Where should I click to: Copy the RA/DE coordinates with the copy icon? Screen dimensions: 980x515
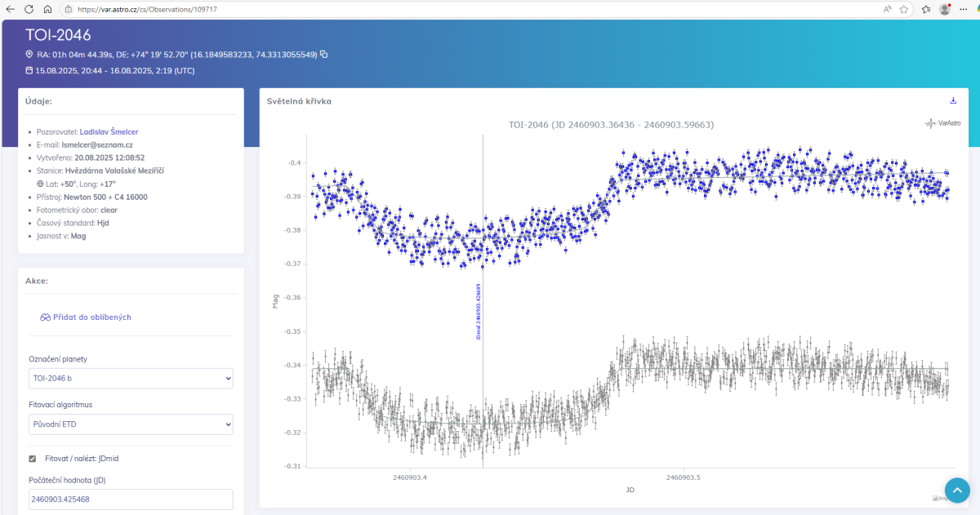(x=324, y=55)
